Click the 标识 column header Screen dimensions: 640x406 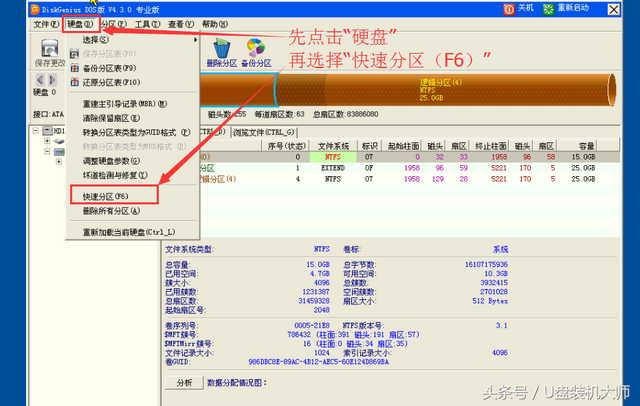(x=370, y=146)
